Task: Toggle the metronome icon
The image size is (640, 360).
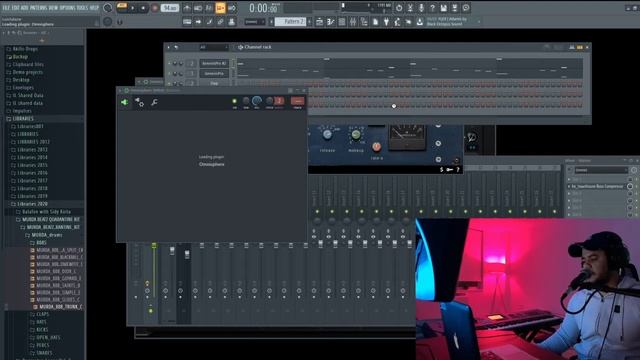Action: click(x=187, y=8)
